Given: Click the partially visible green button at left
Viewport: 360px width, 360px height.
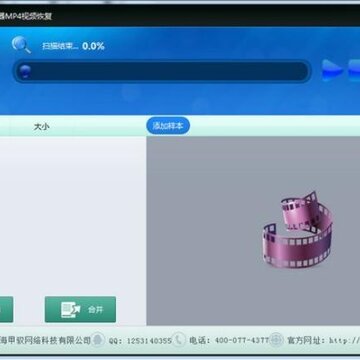Looking at the screenshot, I should (6, 309).
